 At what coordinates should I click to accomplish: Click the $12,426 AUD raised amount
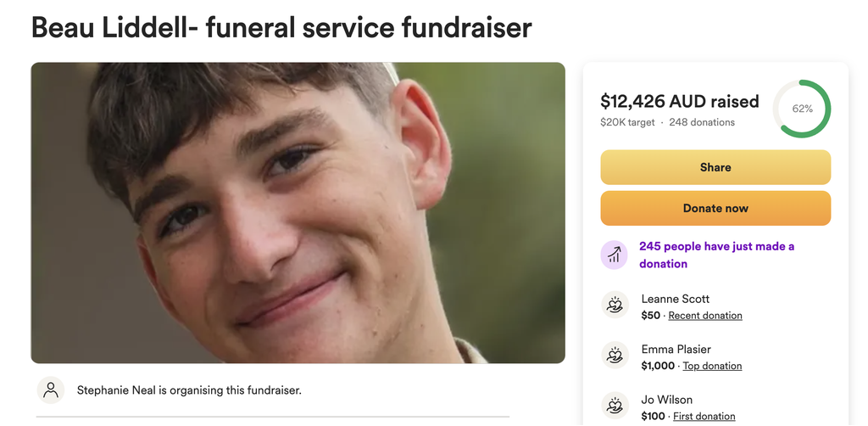[680, 101]
